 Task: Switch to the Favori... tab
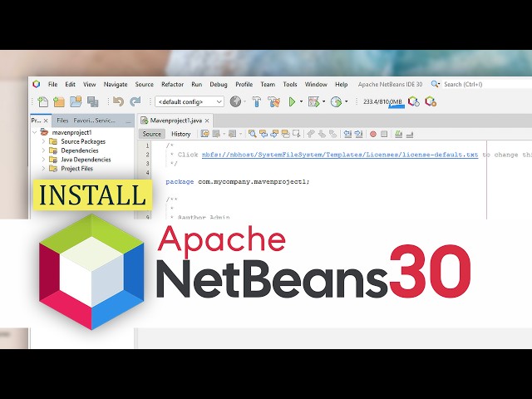point(84,121)
